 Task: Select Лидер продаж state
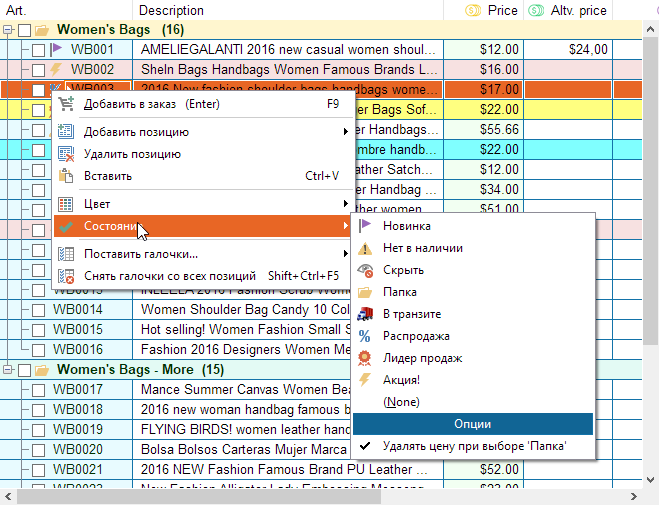(474, 358)
